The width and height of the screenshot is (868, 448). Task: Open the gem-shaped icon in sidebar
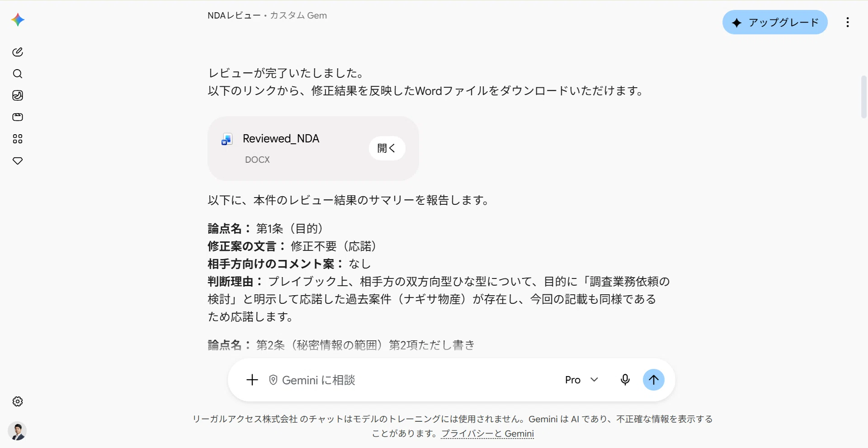click(18, 160)
